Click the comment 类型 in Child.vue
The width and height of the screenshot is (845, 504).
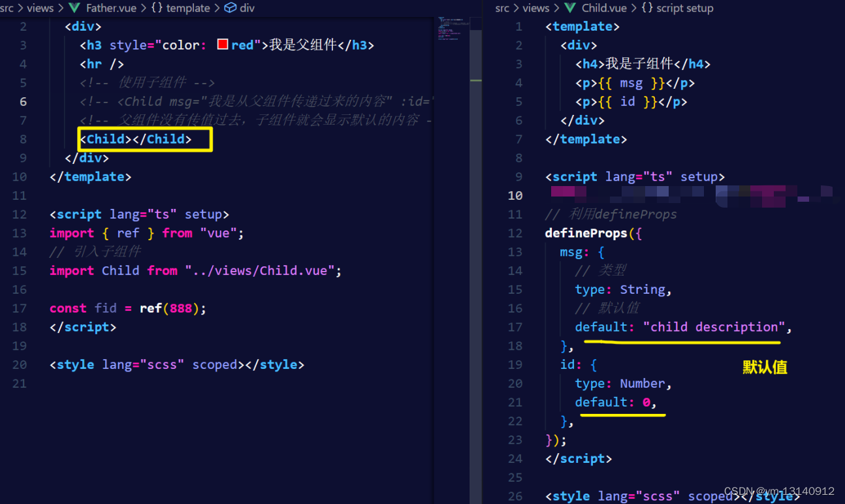coord(601,270)
